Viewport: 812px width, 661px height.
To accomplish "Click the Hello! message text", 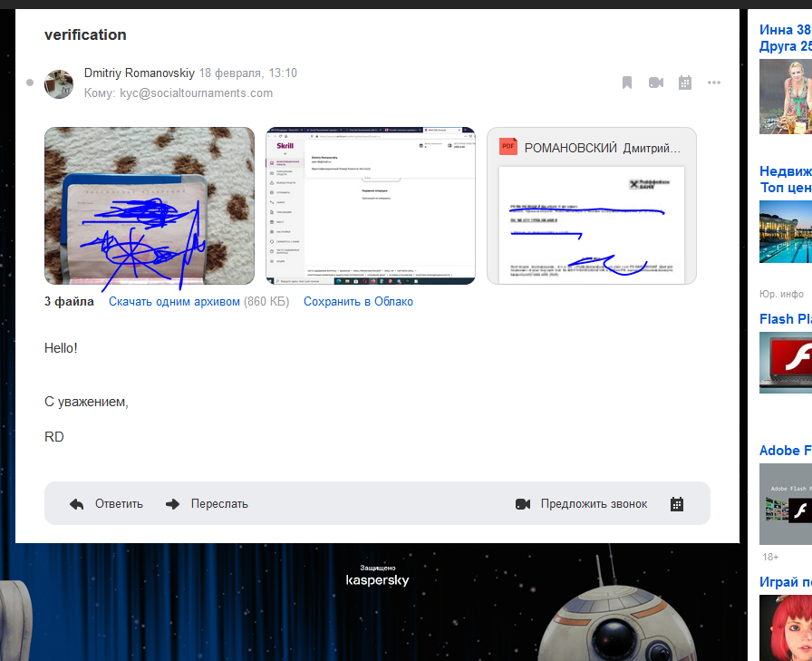I will click(61, 348).
